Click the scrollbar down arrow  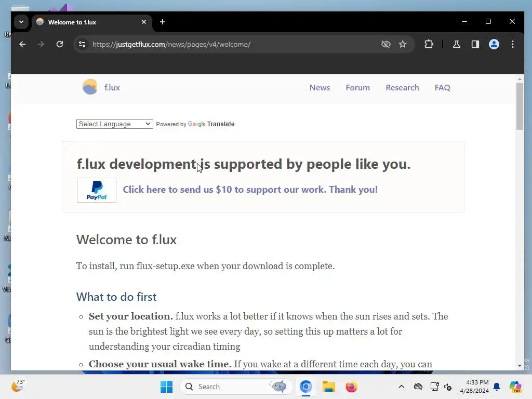520,366
